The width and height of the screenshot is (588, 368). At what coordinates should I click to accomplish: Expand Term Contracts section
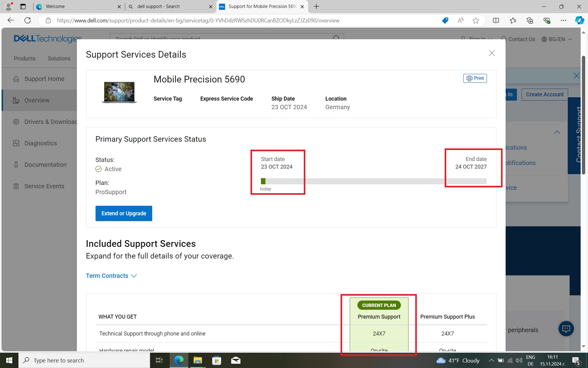tap(111, 276)
